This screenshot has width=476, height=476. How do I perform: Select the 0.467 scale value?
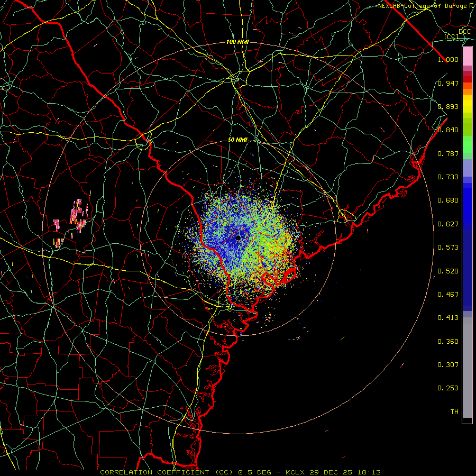[448, 295]
